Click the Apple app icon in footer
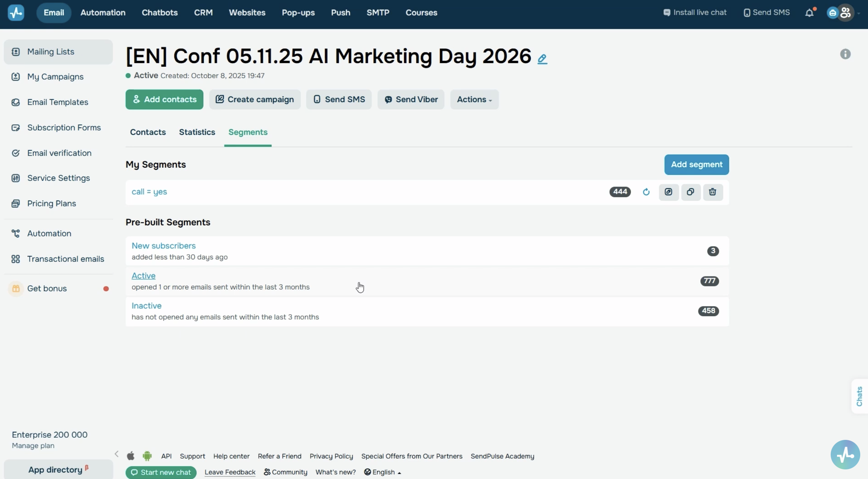 [131, 456]
